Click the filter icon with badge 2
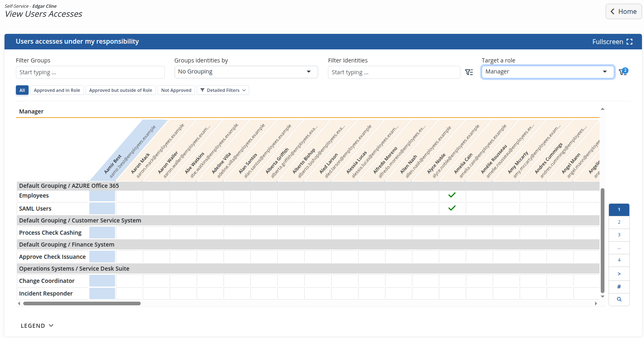The width and height of the screenshot is (644, 338). [623, 72]
